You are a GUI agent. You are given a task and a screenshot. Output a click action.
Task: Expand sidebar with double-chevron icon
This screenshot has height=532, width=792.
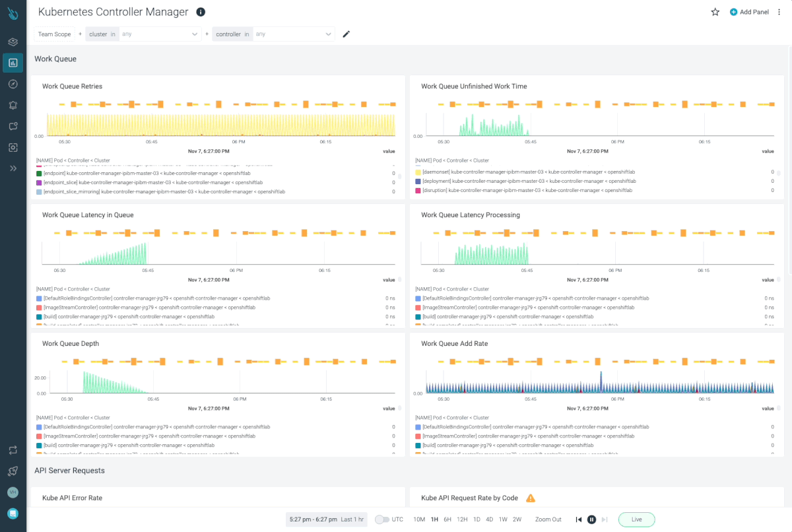tap(13, 168)
